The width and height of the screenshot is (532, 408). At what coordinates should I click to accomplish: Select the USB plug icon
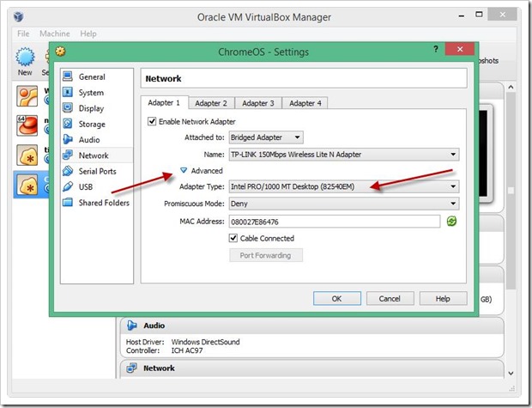pyautogui.click(x=68, y=186)
